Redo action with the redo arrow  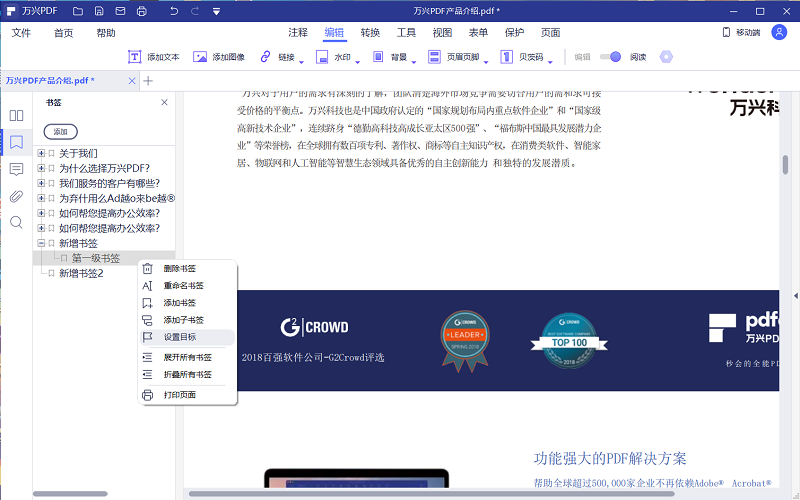[x=195, y=11]
